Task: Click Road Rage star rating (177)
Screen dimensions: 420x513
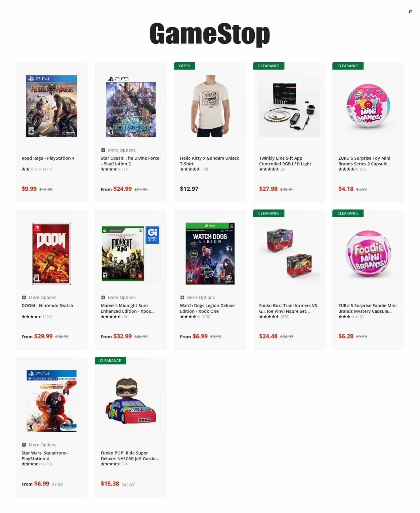Action: pos(37,169)
